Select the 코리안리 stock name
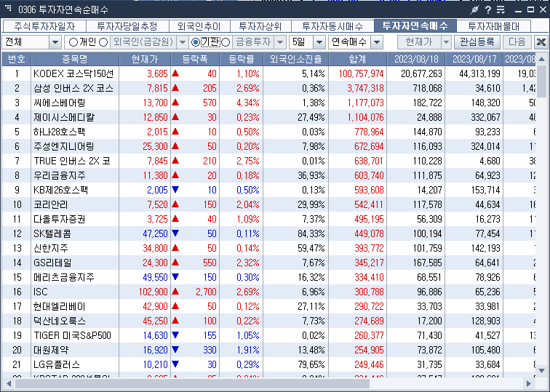 [50, 204]
